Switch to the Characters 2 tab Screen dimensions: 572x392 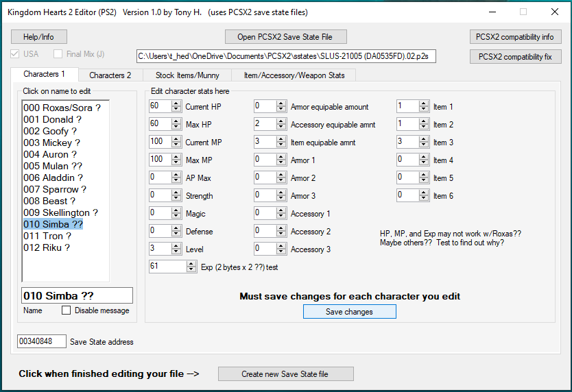click(110, 75)
